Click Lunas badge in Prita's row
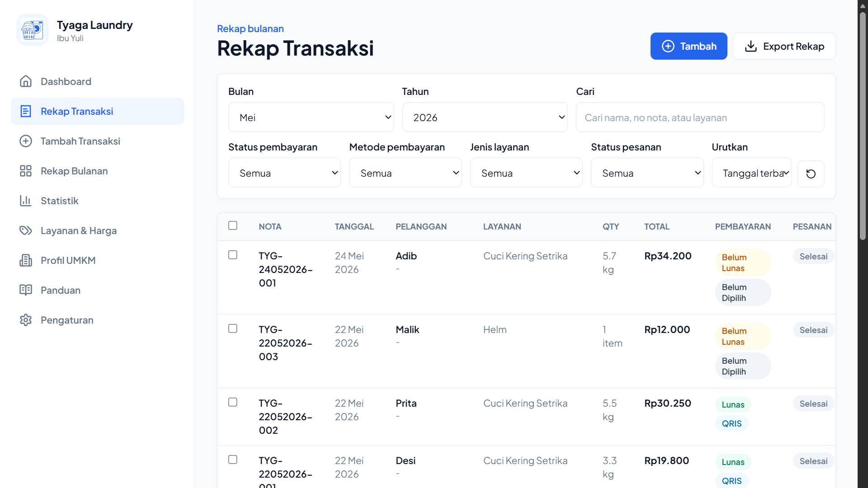868x488 pixels. point(733,404)
